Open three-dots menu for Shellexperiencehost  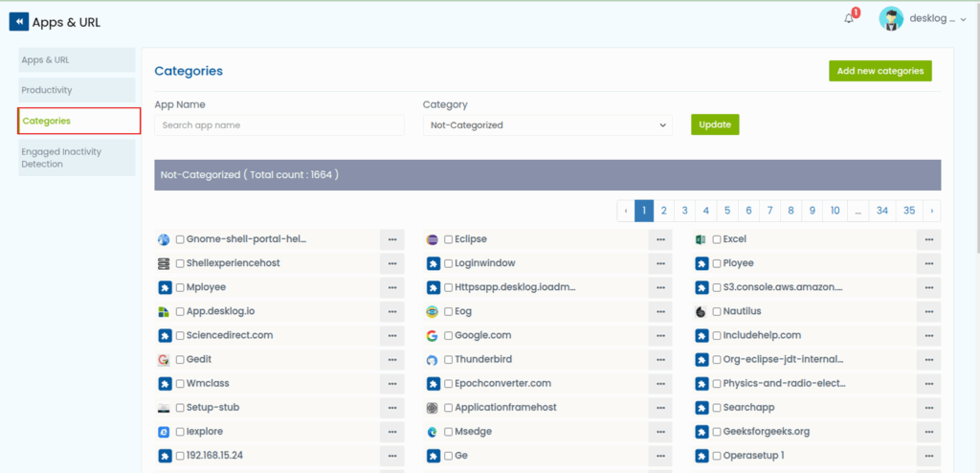pos(392,263)
